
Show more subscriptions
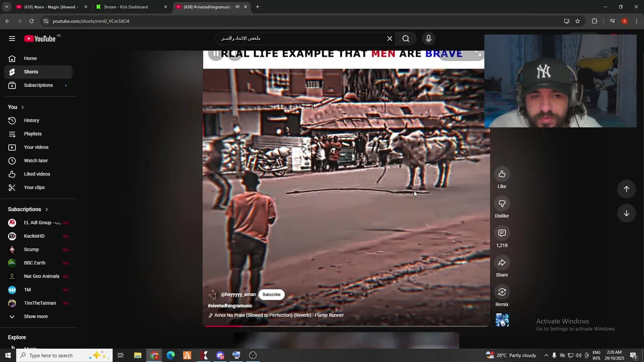point(38,317)
